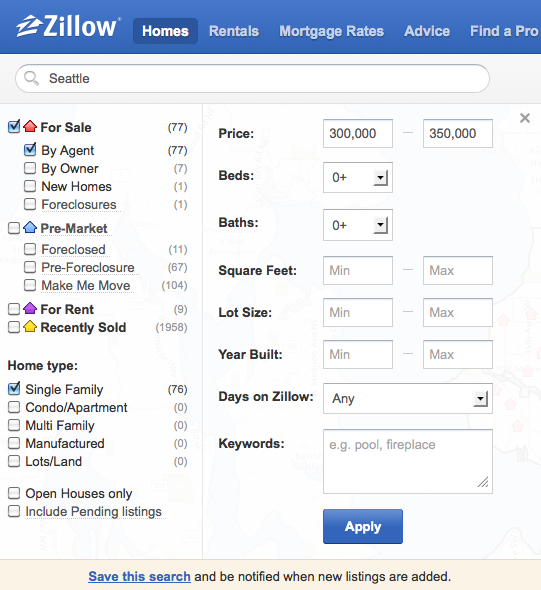Go to the Advice tab
The height and width of the screenshot is (590, 541).
(x=427, y=31)
